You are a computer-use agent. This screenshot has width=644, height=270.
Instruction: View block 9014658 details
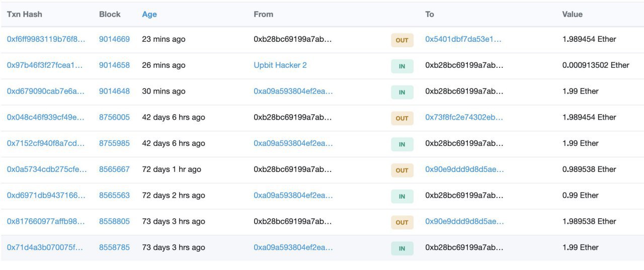(114, 65)
